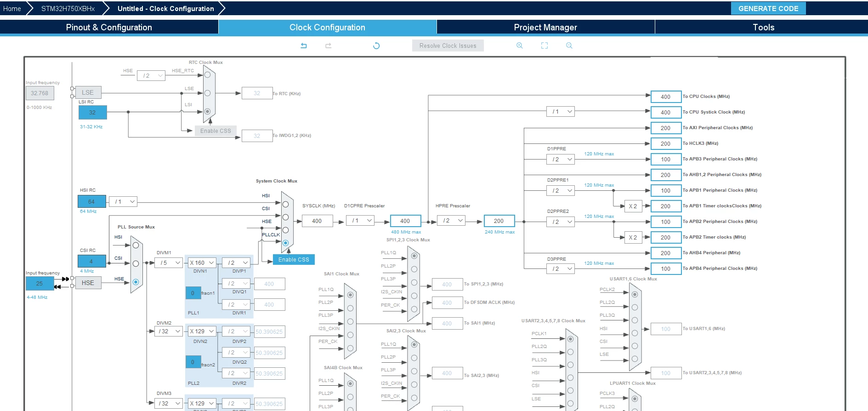Image resolution: width=868 pixels, height=411 pixels.
Task: Click the undo arrow icon in the toolbar
Action: pos(304,46)
